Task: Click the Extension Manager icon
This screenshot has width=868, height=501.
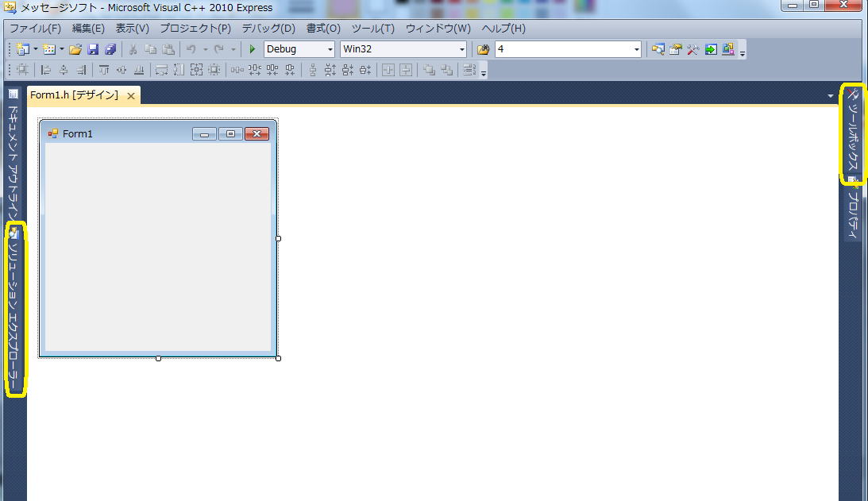Action: point(728,49)
